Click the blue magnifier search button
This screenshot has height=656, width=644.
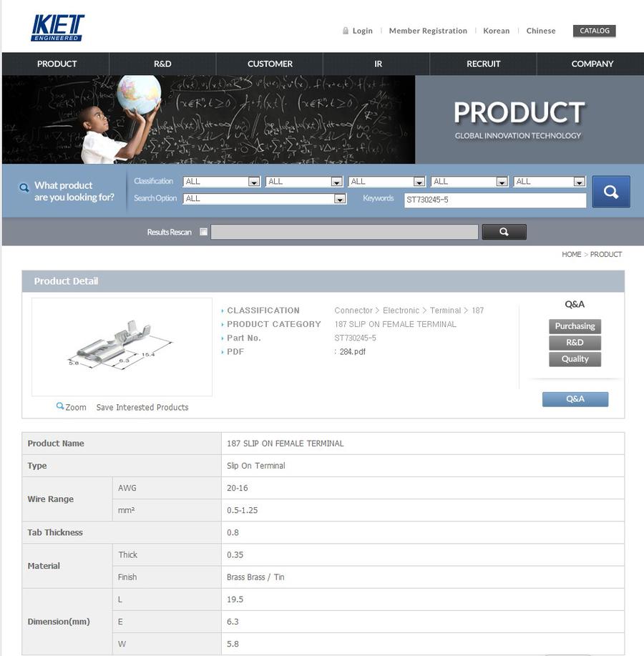[x=611, y=192]
